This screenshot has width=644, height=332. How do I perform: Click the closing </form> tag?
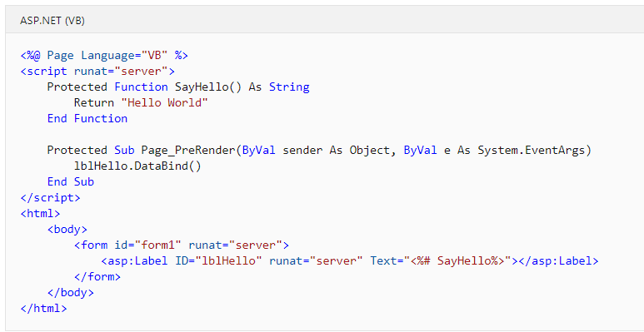pyautogui.click(x=97, y=277)
